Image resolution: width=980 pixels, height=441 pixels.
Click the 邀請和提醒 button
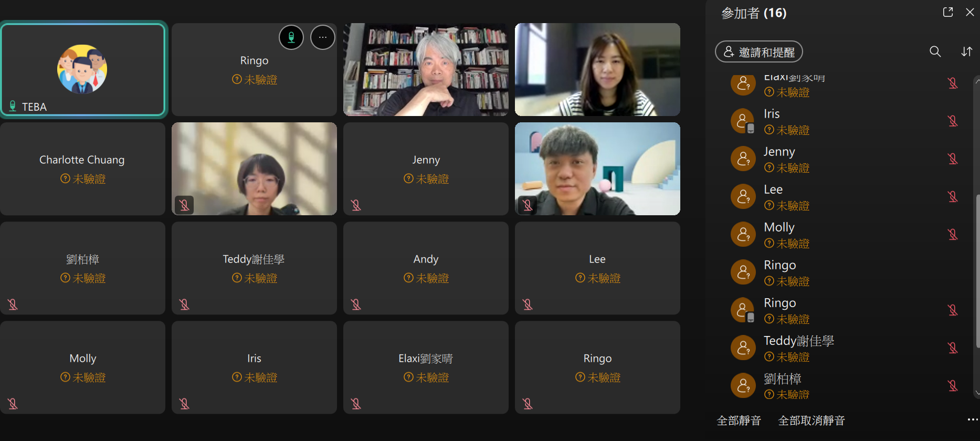click(x=759, y=52)
